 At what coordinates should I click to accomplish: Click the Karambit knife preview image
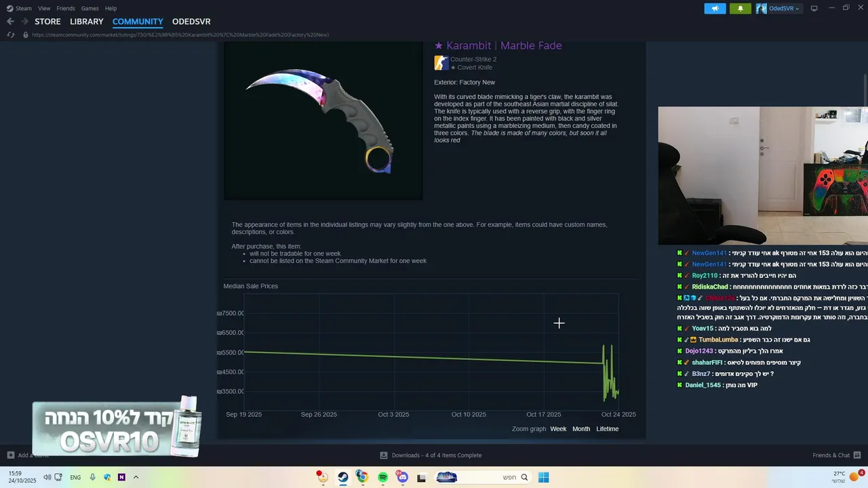click(x=323, y=121)
